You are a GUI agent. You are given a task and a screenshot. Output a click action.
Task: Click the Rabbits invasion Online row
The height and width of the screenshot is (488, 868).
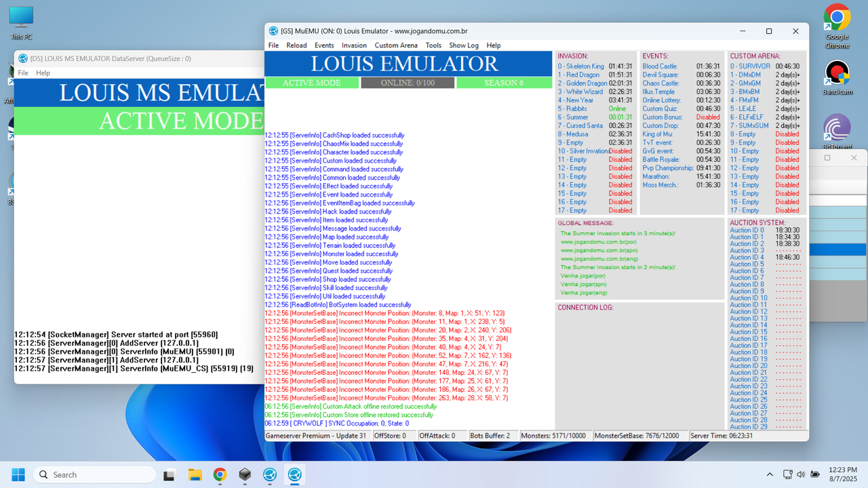[x=595, y=108]
